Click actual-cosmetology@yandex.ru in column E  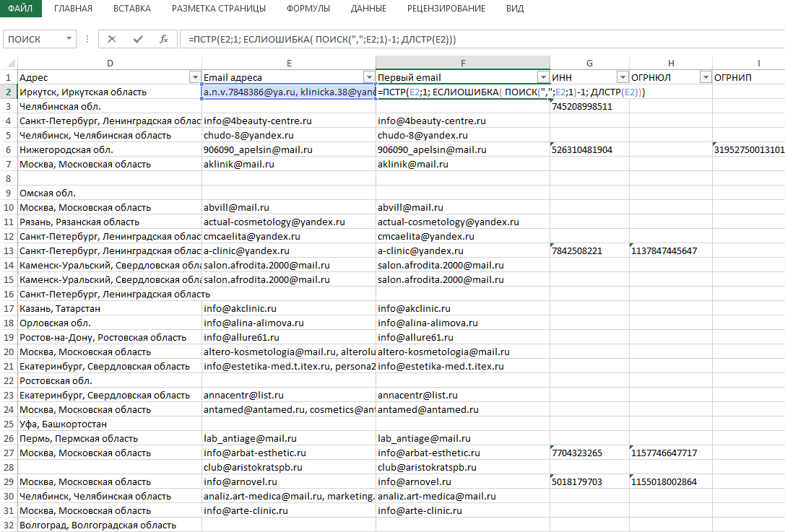289,222
